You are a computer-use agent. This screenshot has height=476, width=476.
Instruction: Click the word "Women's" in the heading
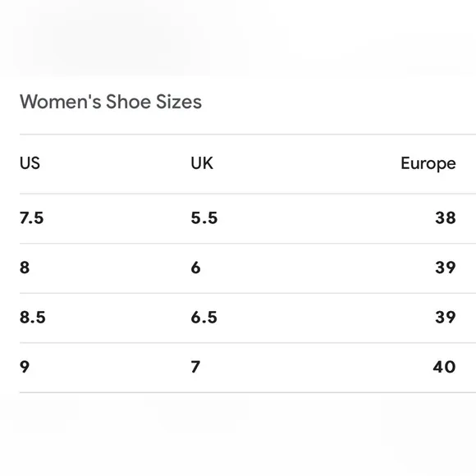[61, 102]
